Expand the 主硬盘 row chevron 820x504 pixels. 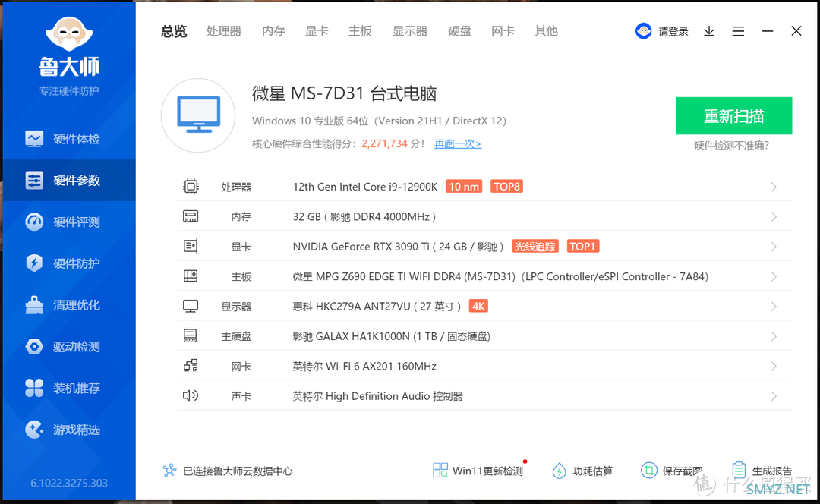[x=774, y=336]
